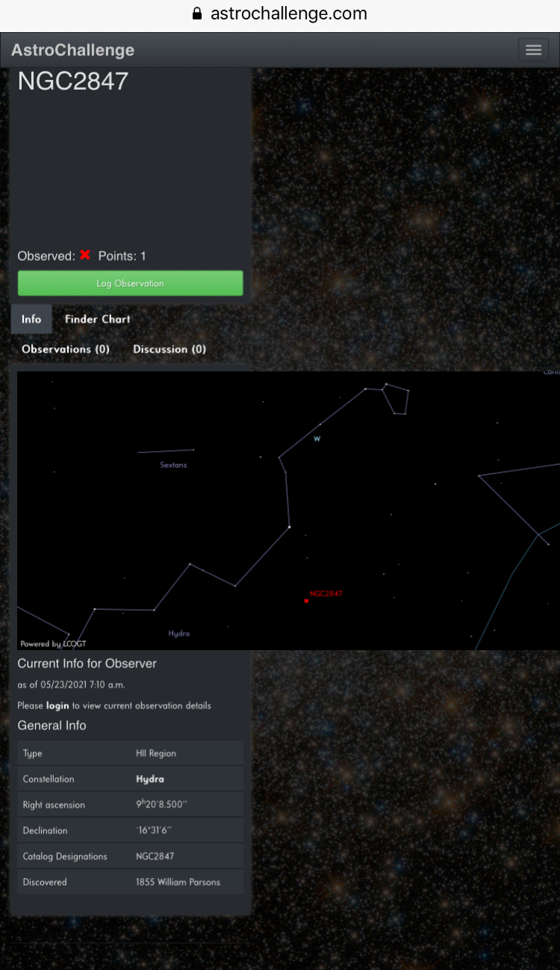This screenshot has height=970, width=560.
Task: Open the Observations (0) tab
Action: click(66, 349)
